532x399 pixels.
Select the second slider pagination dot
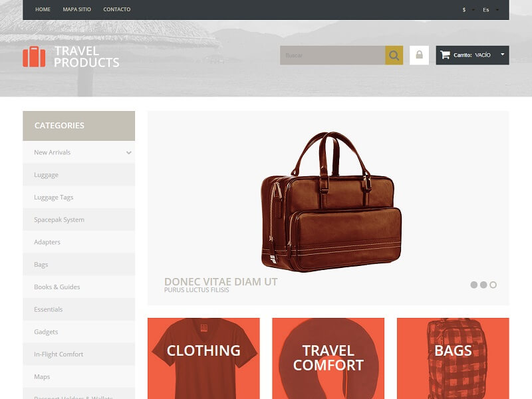click(x=483, y=285)
